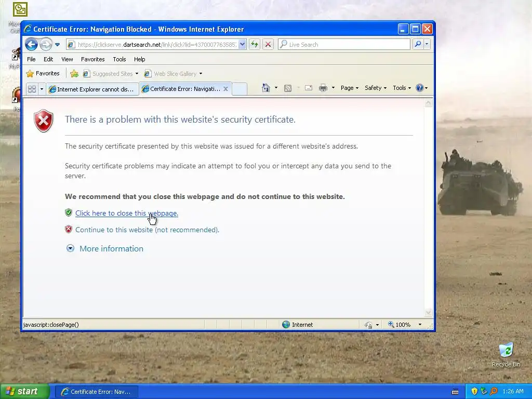Click the 100% zoom level button
Image resolution: width=532 pixels, height=399 pixels.
point(400,325)
